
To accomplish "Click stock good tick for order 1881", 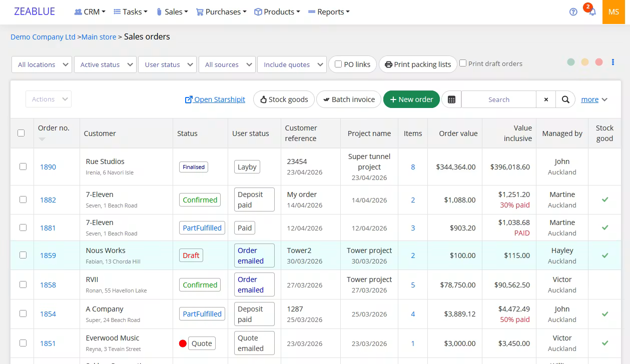I will (x=605, y=227).
